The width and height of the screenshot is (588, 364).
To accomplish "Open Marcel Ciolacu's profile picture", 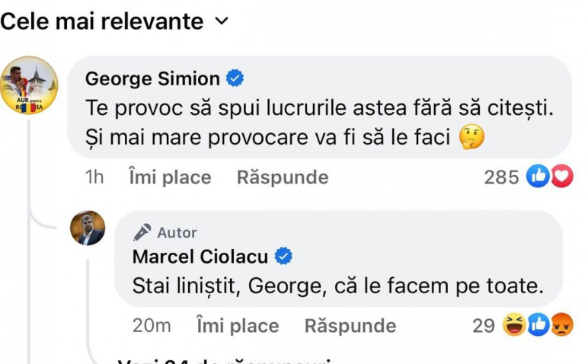I will pyautogui.click(x=88, y=228).
